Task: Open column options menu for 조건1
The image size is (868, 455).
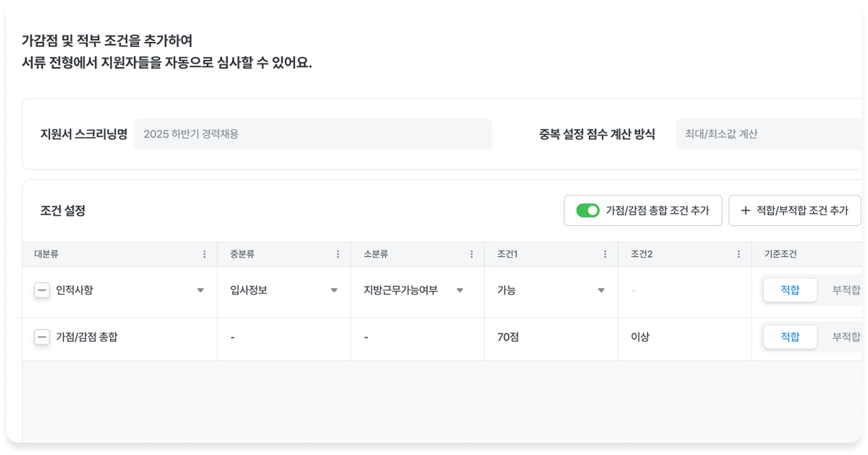Action: pyautogui.click(x=604, y=254)
